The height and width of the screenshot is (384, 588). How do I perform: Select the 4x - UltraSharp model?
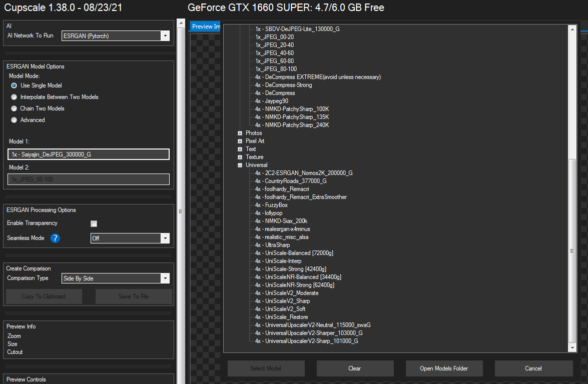(x=273, y=245)
